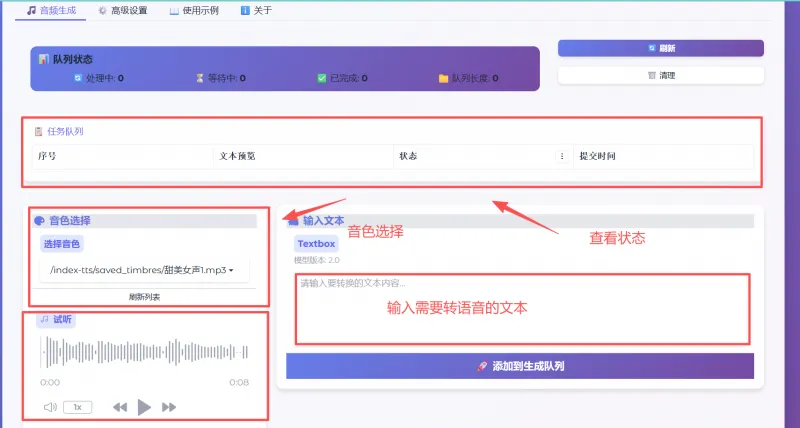The width and height of the screenshot is (800, 428).
Task: Click the 已完成 checkmark icon
Action: [x=321, y=78]
